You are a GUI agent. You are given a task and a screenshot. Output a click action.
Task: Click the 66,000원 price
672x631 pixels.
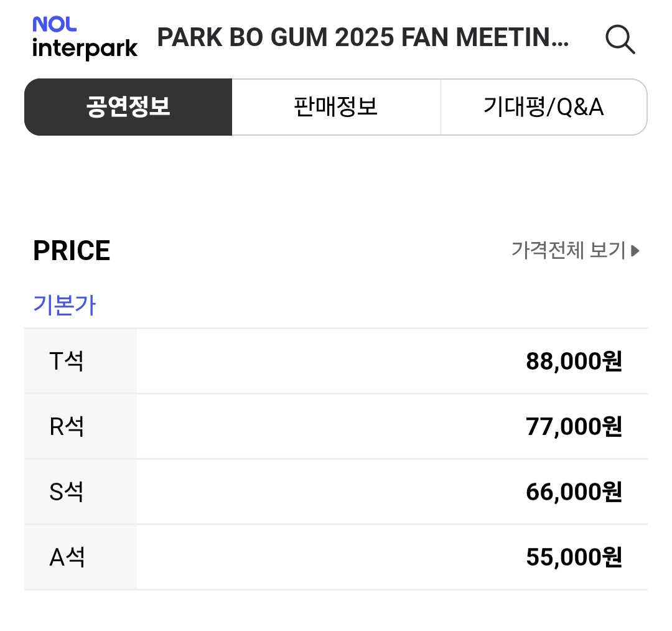[x=574, y=492]
